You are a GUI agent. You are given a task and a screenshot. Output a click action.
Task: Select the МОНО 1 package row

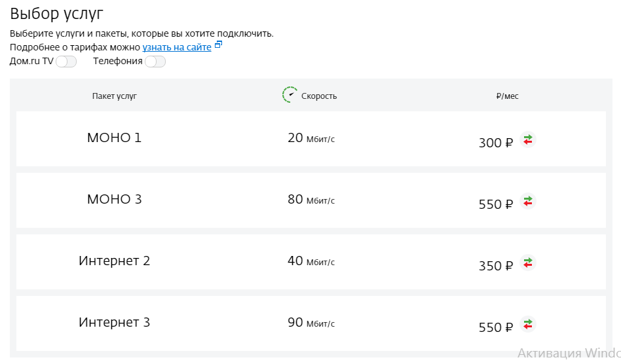[x=115, y=138]
